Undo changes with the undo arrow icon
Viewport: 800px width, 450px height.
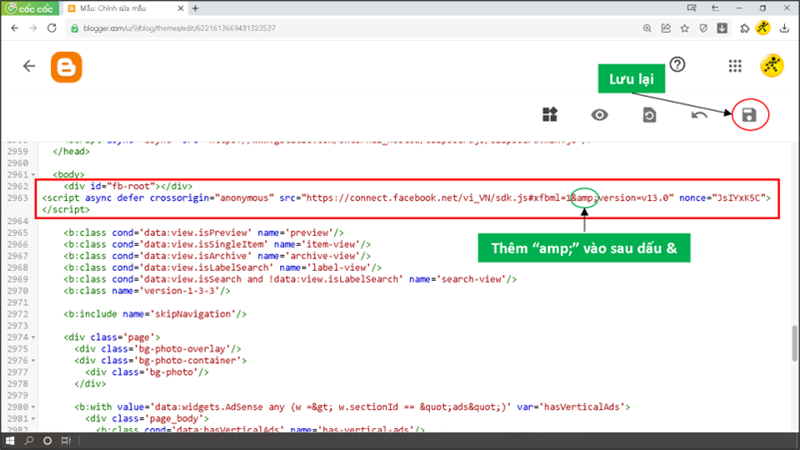coord(699,115)
